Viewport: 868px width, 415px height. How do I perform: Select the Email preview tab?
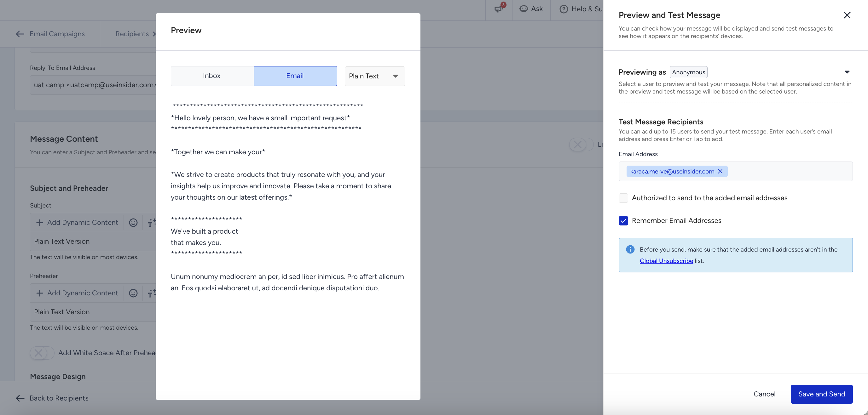tap(296, 76)
